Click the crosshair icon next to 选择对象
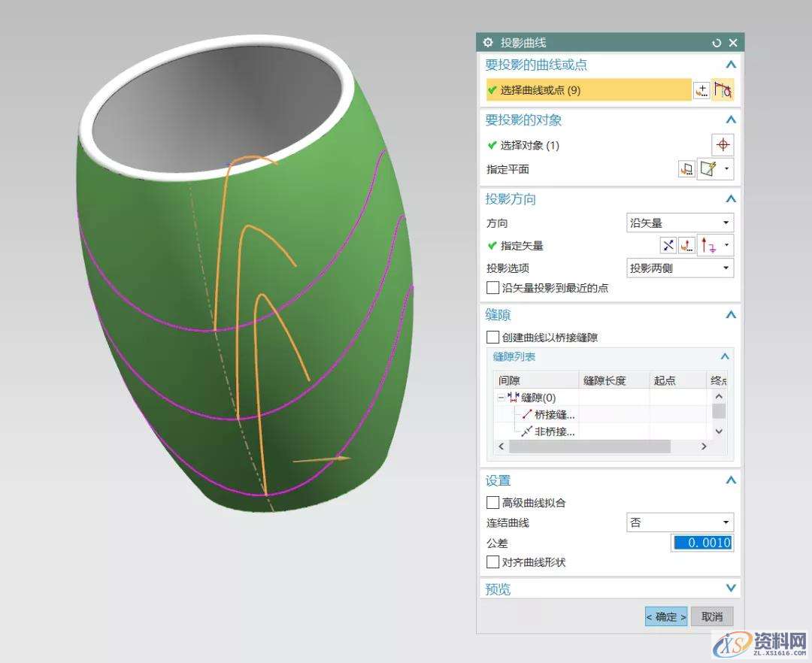This screenshot has height=663, width=812. pyautogui.click(x=723, y=145)
